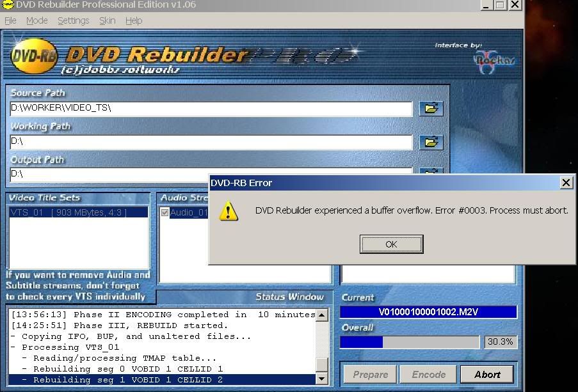Screen dimensions: 578x392
Task: Click the Encode button
Action: pos(428,374)
